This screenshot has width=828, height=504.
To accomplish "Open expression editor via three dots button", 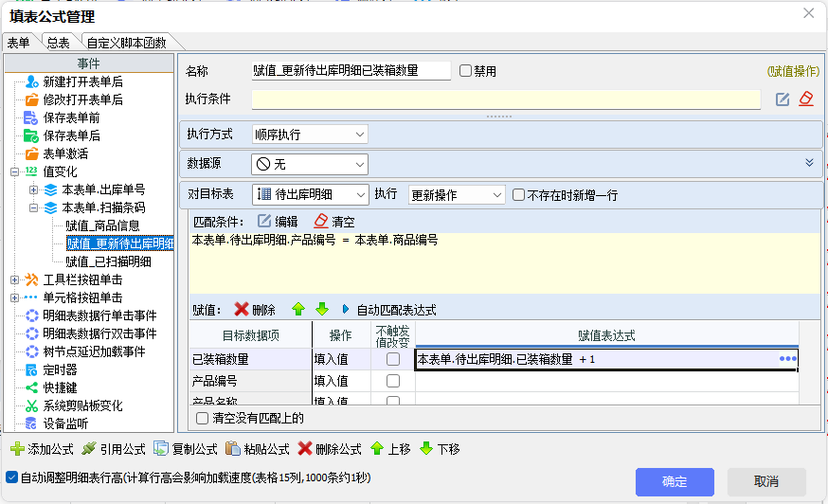I will [788, 359].
